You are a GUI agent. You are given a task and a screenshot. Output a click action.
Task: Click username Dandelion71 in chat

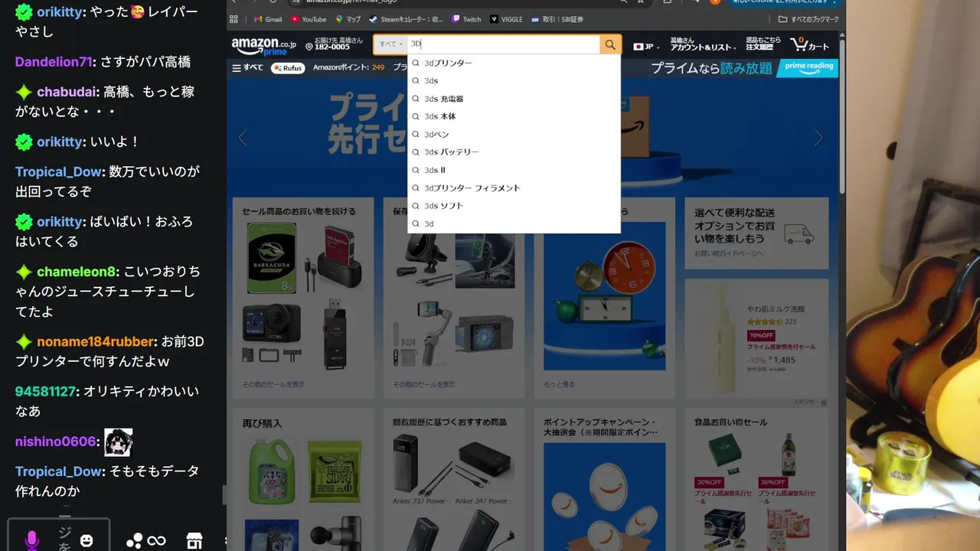[x=54, y=61]
